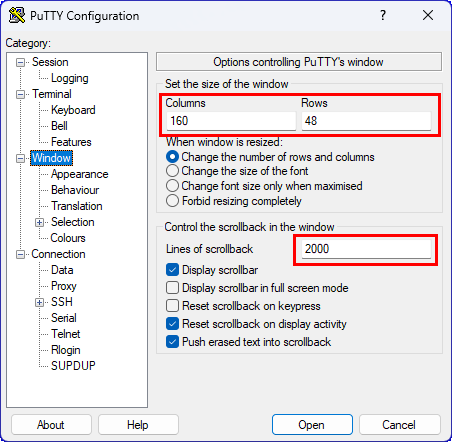Image resolution: width=452 pixels, height=442 pixels.
Task: Open the Appearance category
Action: coord(80,174)
